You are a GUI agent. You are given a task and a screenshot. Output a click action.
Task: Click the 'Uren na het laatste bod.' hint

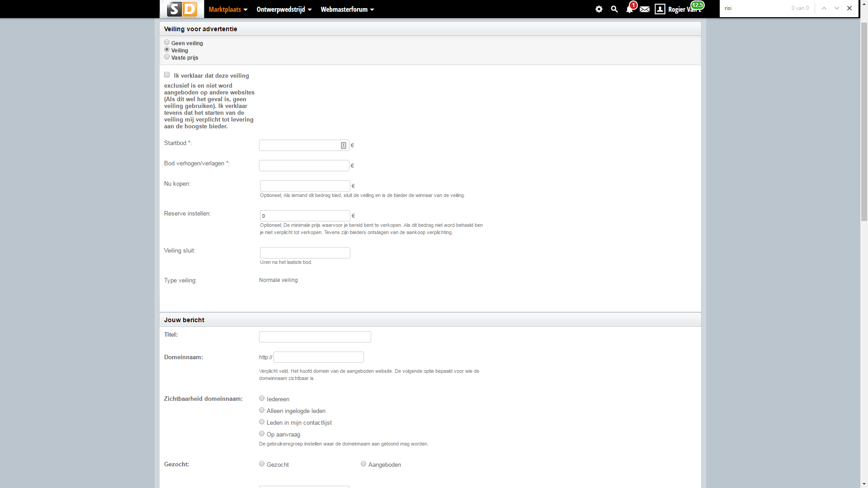point(286,263)
